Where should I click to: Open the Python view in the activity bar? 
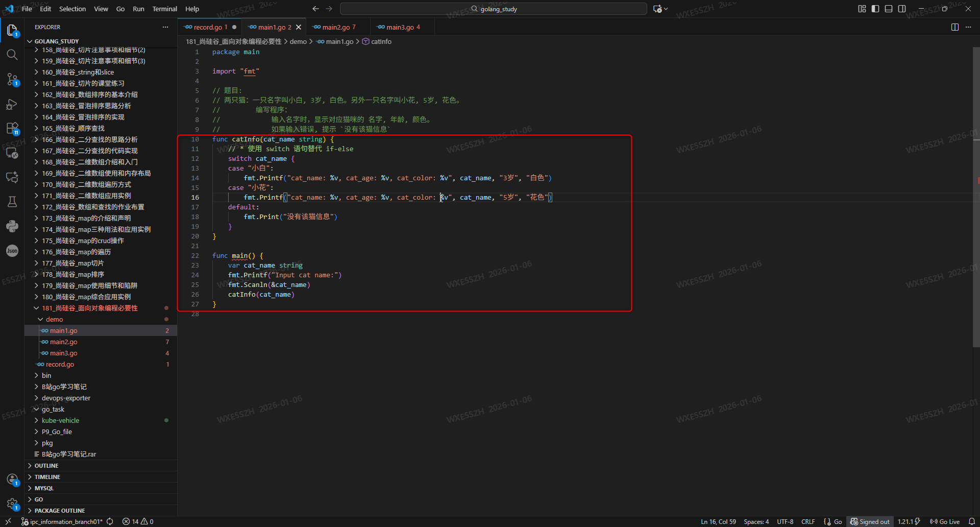point(12,226)
